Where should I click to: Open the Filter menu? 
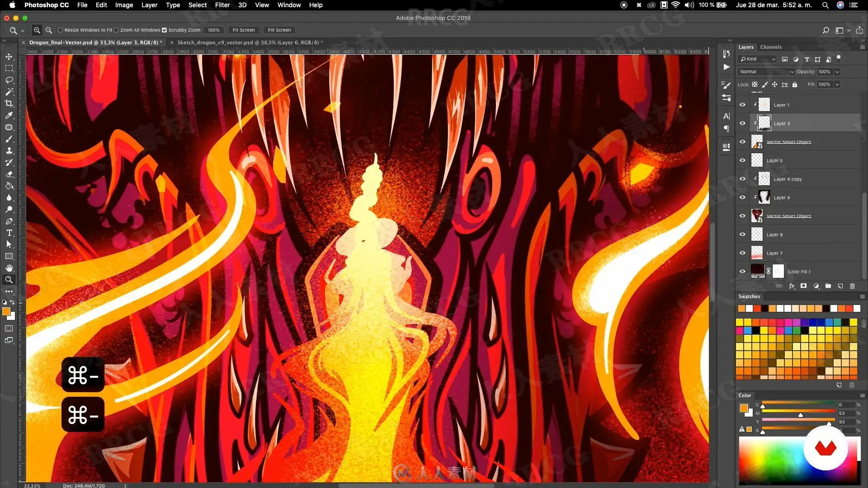point(222,5)
